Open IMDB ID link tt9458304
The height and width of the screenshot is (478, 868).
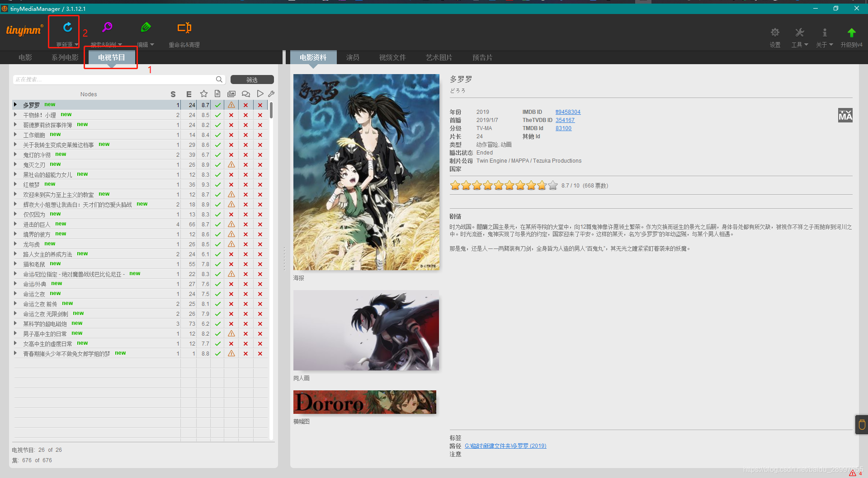click(x=568, y=112)
